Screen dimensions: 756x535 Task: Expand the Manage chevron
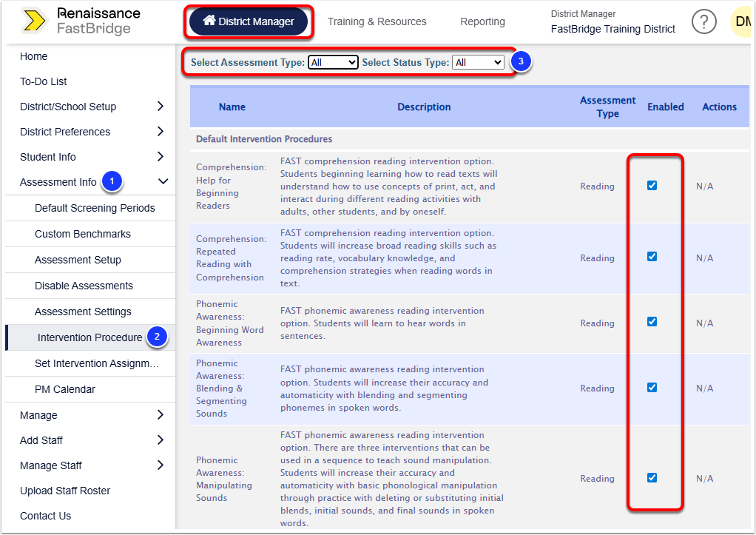pos(161,415)
